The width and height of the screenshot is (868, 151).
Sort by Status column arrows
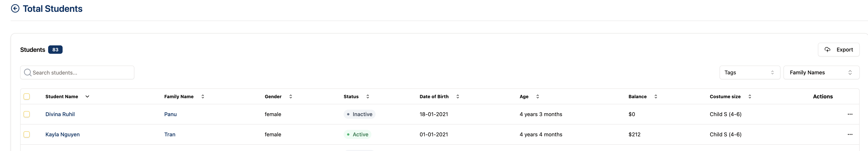(368, 97)
